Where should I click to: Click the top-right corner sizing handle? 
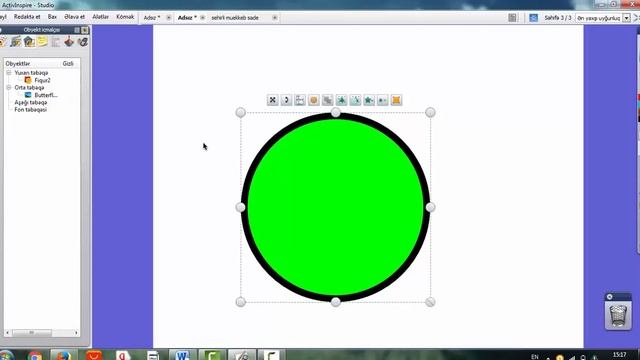click(430, 112)
